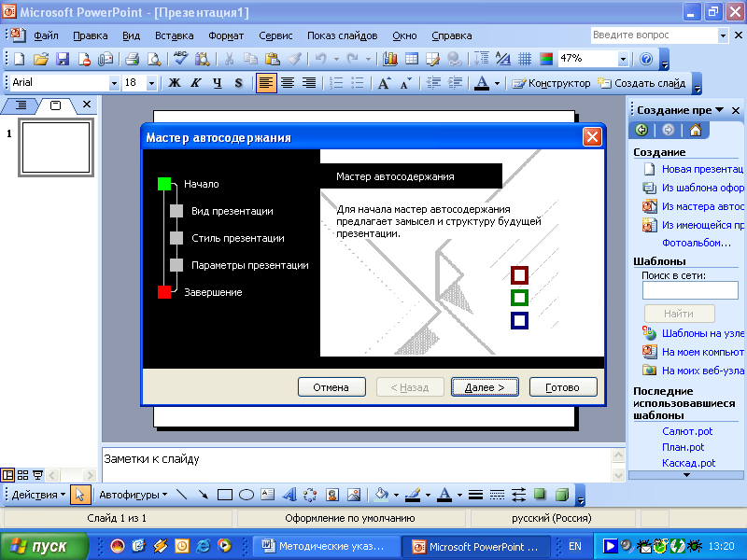Screen dimensions: 747x560
Task: Insert a table with the table icon
Action: [412, 59]
